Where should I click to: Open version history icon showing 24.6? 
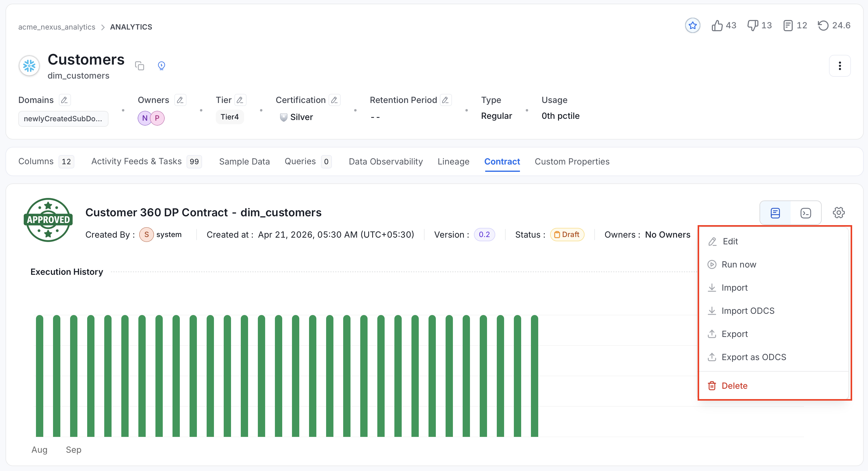(823, 25)
